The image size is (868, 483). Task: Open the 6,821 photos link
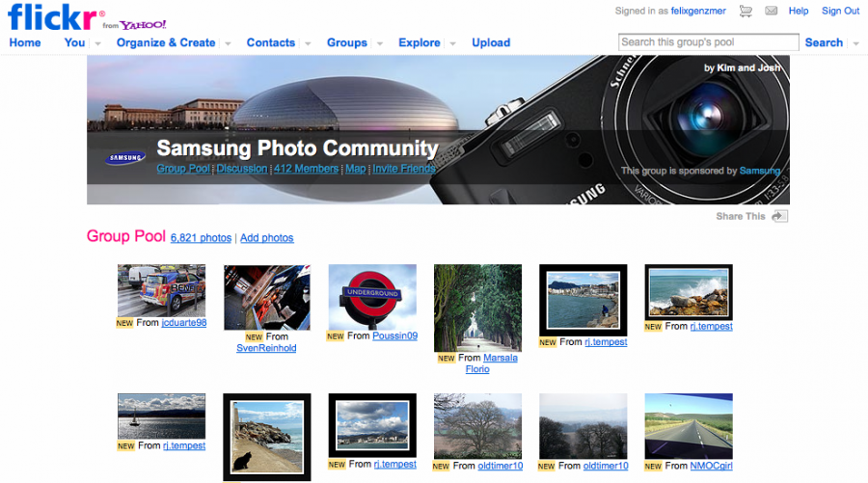point(201,238)
